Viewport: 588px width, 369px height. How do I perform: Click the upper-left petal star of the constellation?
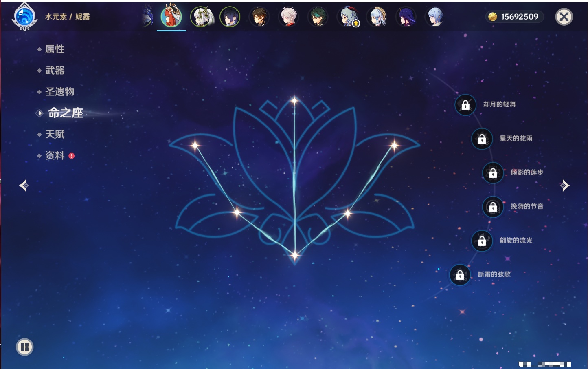point(195,145)
